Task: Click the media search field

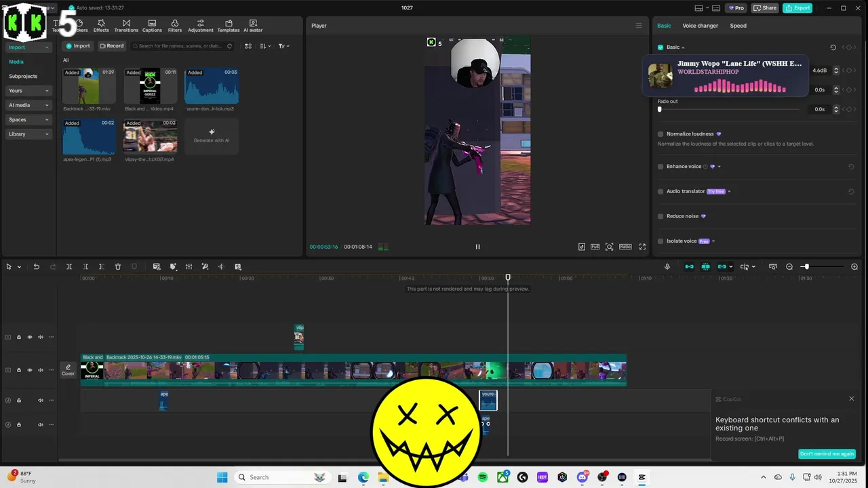Action: tap(183, 46)
